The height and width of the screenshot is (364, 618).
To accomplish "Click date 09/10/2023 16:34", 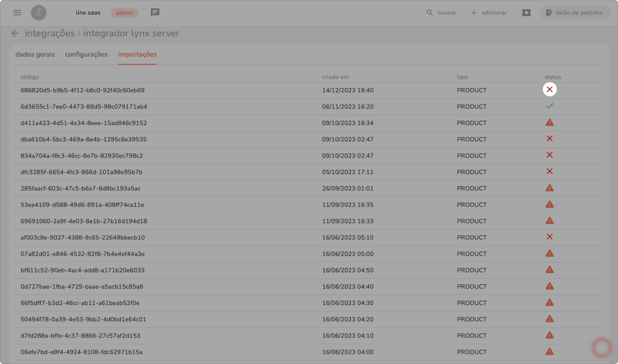I will (348, 123).
